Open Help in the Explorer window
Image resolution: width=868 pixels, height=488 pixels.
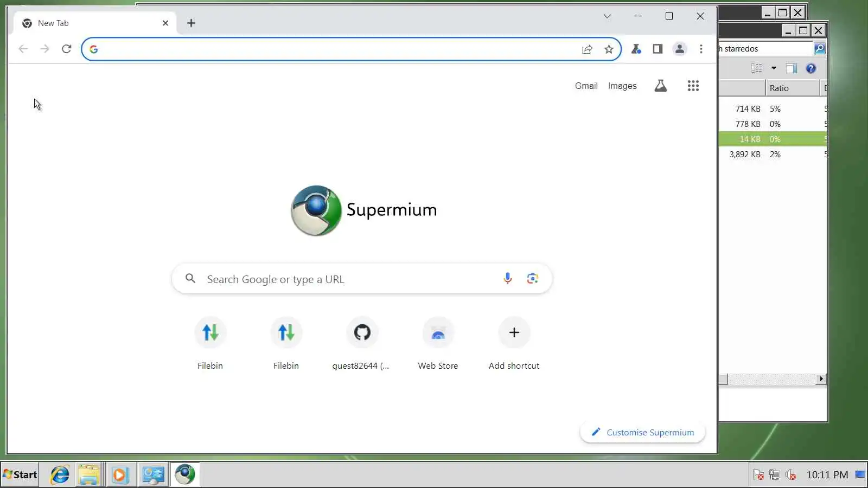tap(810, 68)
